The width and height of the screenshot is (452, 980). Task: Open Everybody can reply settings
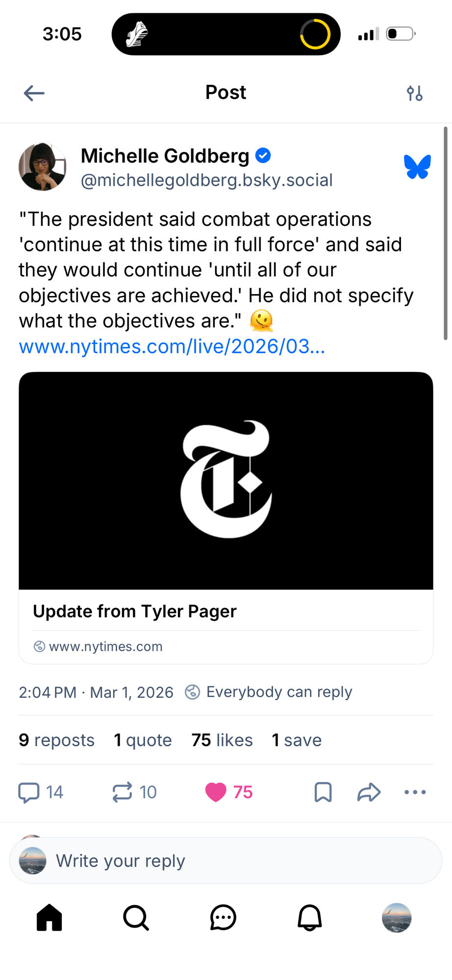269,692
